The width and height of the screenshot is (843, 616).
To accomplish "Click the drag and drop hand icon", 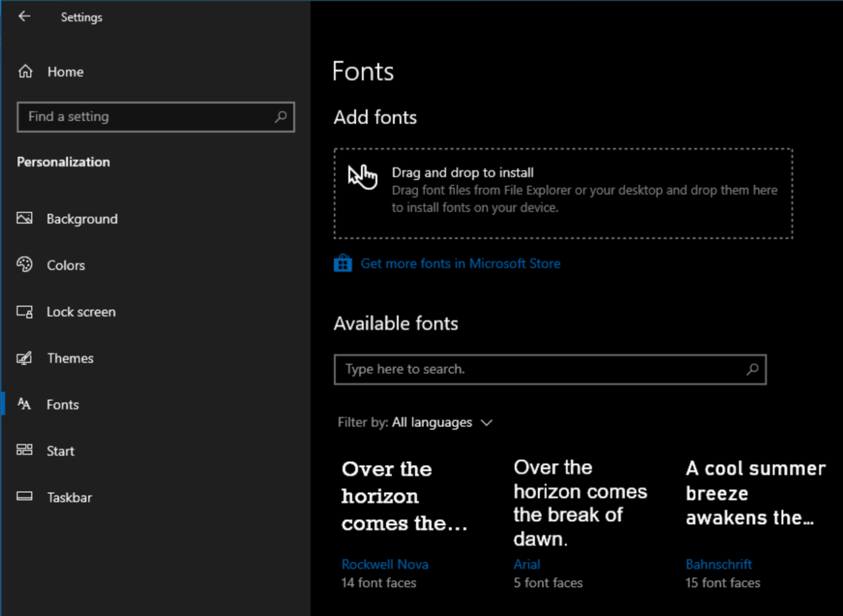I will pyautogui.click(x=363, y=177).
